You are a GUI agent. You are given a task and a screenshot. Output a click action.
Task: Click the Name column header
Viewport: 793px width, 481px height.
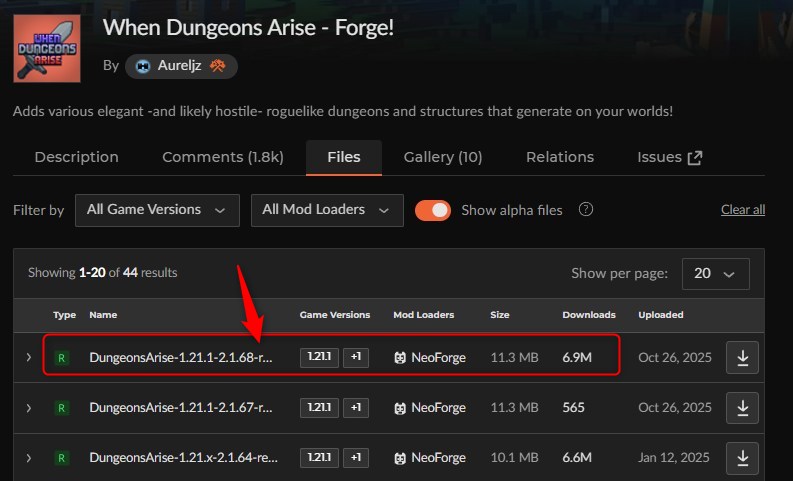103,315
